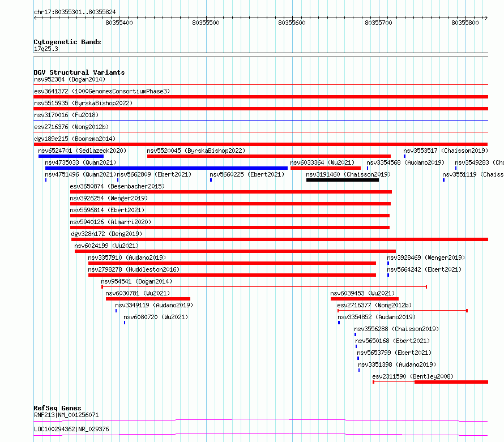Click the nsv6033364 (Wu2021) label
Image resolution: width=504 pixels, height=442 pixels.
(x=322, y=162)
